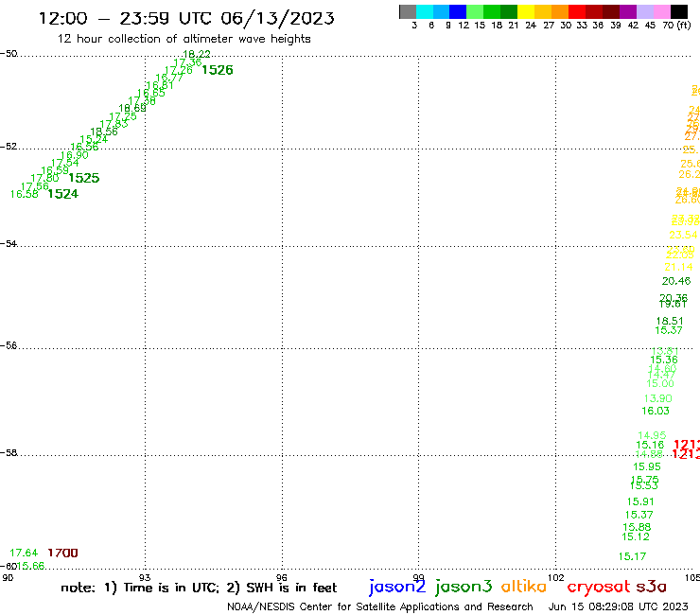Select the latitude axis label -54

[9, 243]
